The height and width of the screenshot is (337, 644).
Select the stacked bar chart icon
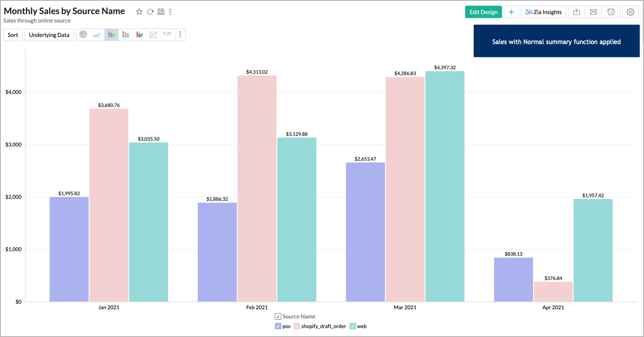pyautogui.click(x=126, y=35)
